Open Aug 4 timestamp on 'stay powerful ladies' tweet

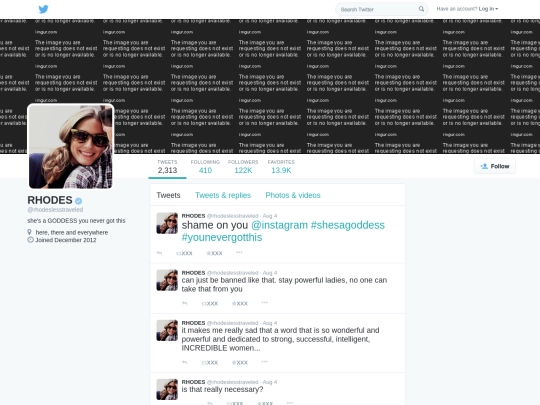tap(270, 273)
